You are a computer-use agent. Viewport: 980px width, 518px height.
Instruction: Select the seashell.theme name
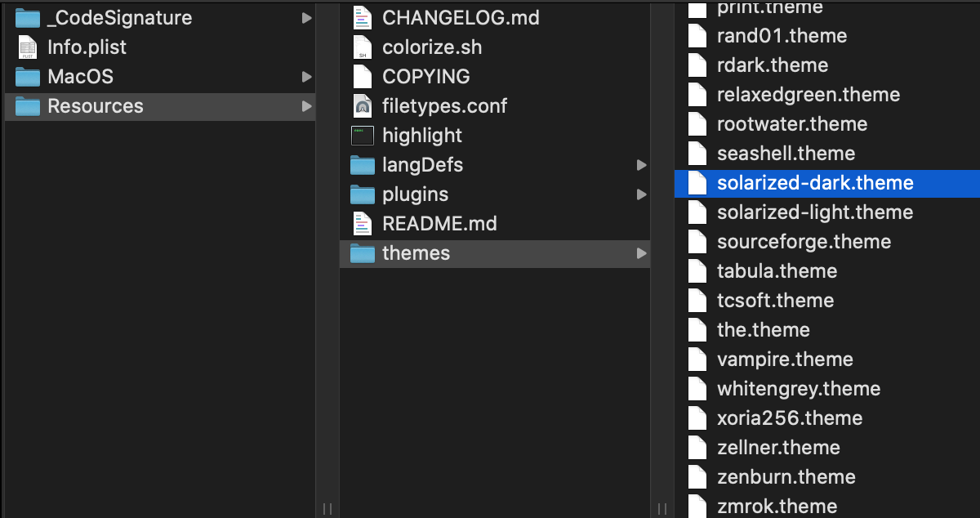(x=786, y=154)
